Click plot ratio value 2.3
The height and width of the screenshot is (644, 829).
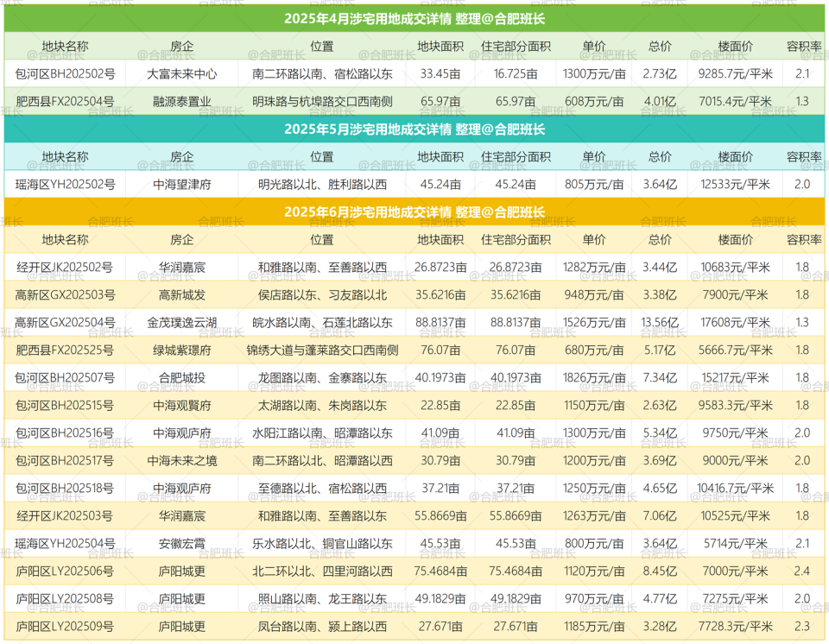(x=802, y=627)
